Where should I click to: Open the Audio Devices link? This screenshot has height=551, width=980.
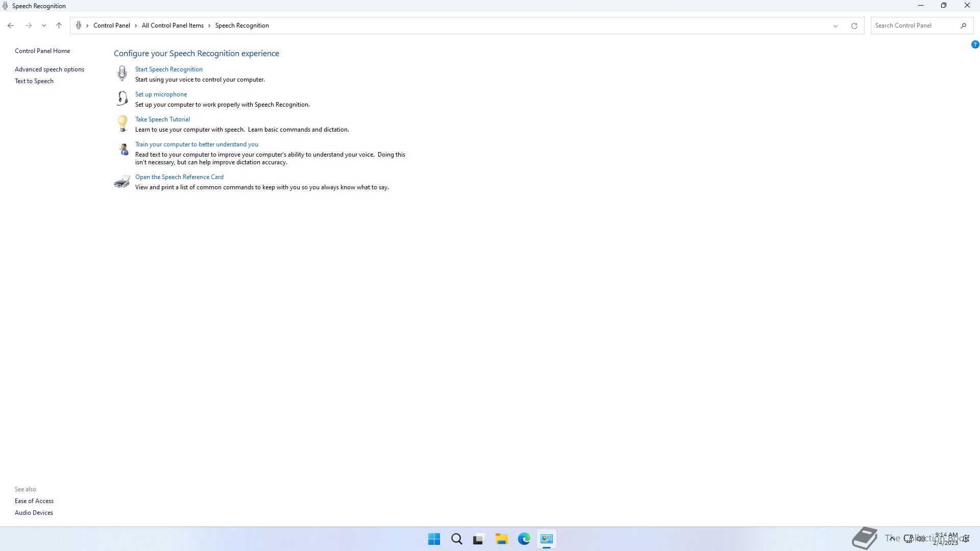34,513
